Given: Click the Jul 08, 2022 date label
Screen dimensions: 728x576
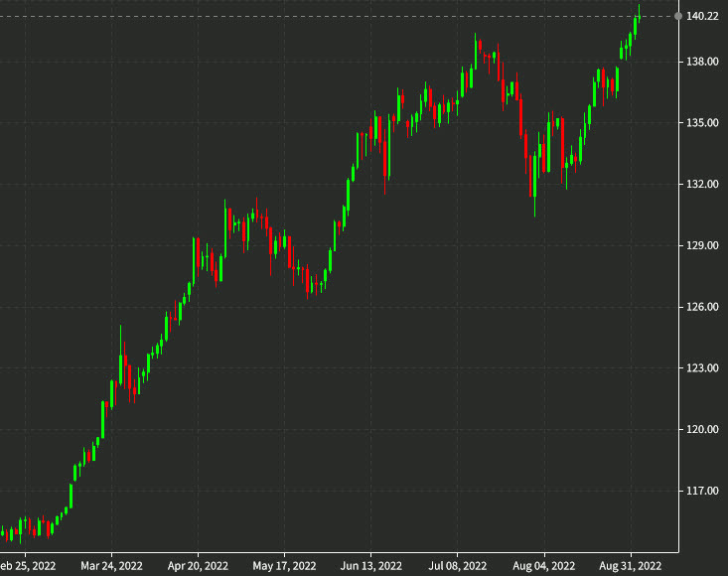Looking at the screenshot, I should point(457,566).
